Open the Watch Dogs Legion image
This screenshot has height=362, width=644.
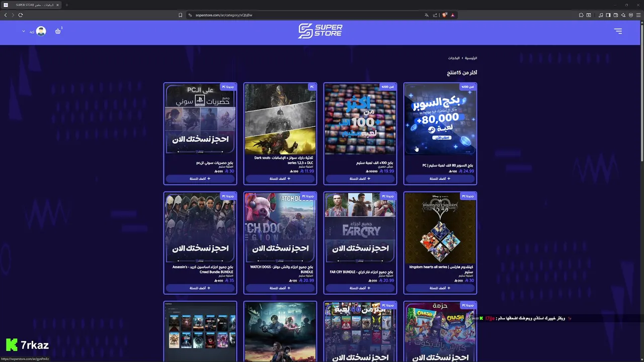pyautogui.click(x=280, y=229)
